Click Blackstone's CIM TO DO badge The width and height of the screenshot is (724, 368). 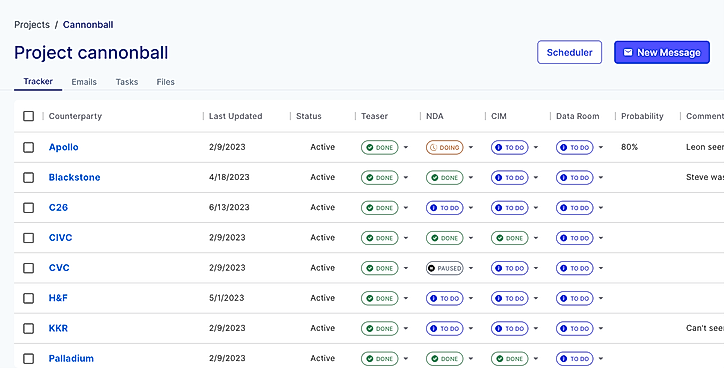pos(509,177)
